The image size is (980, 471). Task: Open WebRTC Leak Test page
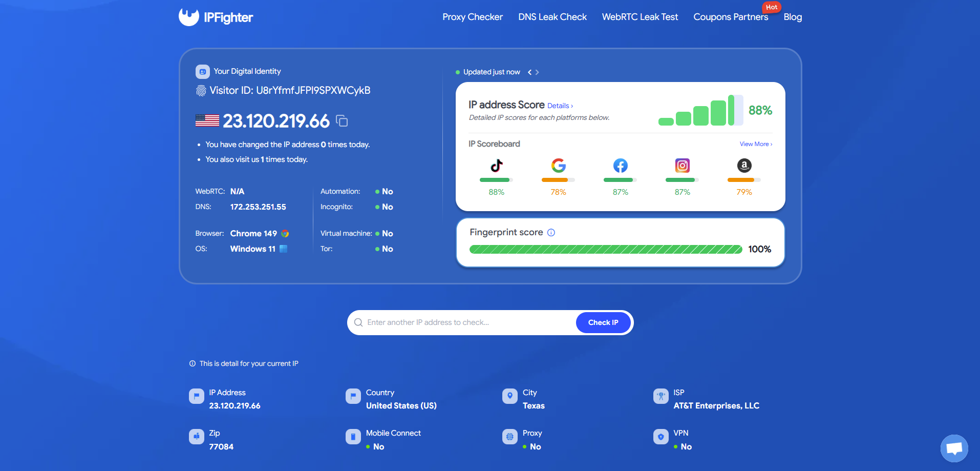[640, 17]
